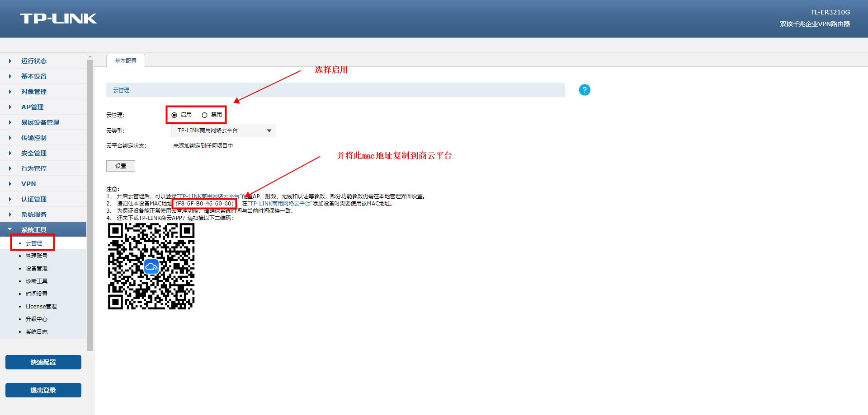
Task: Click the 未添加绑定到任何项目中 status text
Action: [x=203, y=146]
